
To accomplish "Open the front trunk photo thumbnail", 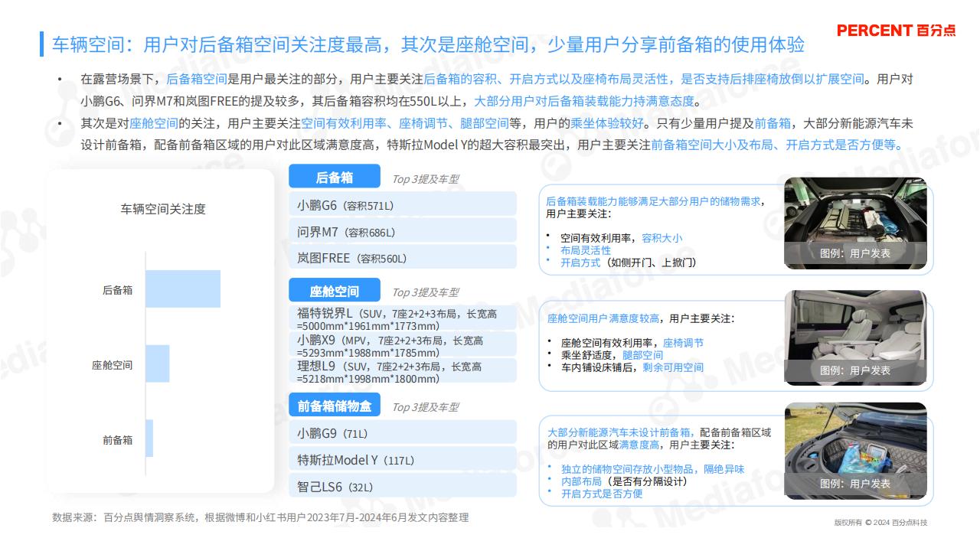I will click(855, 451).
